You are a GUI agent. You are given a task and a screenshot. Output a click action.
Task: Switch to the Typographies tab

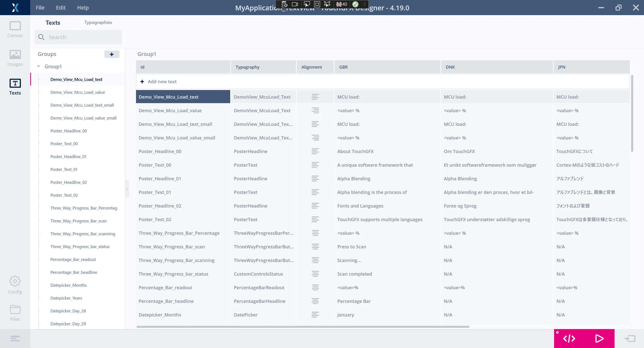click(98, 22)
